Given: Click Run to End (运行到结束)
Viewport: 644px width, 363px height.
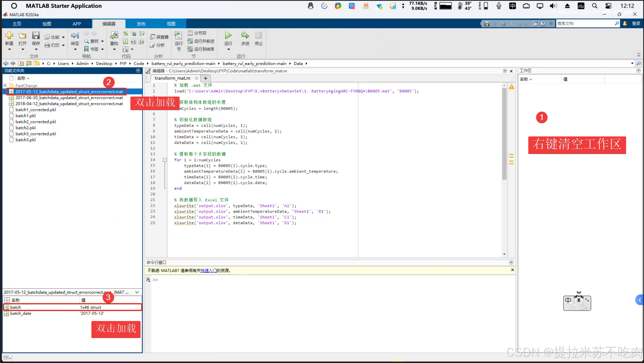Looking at the screenshot, I should coord(201,49).
